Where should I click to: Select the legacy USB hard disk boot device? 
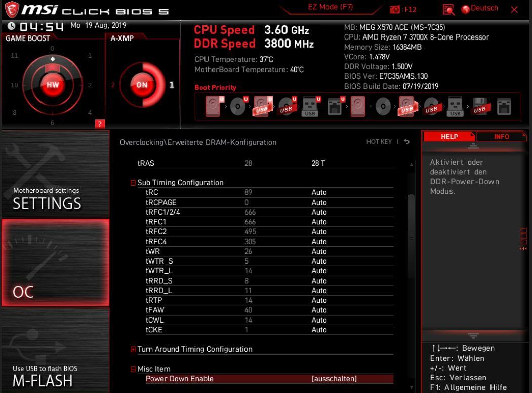point(407,106)
